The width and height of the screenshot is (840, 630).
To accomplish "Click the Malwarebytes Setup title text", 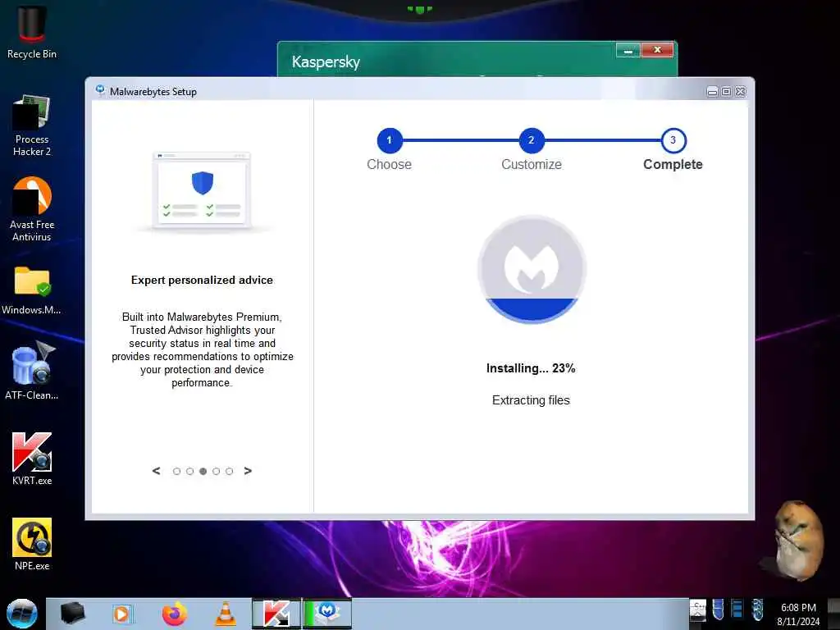I will [153, 92].
